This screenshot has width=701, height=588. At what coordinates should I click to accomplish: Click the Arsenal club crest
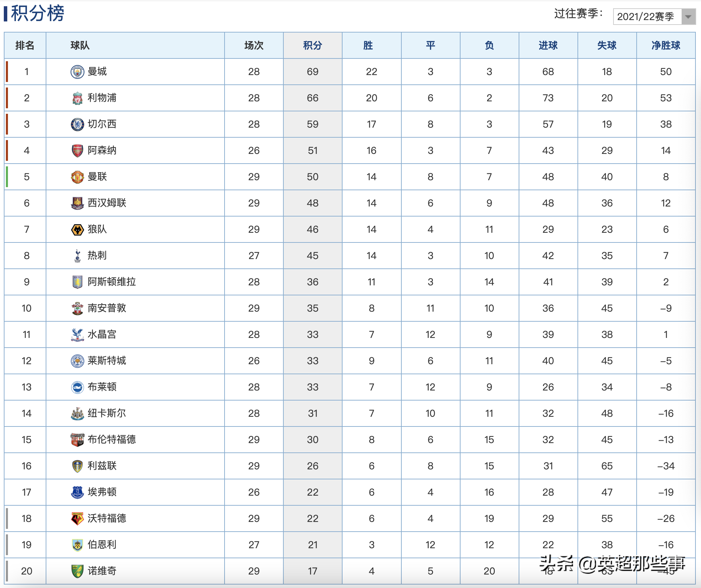coord(77,151)
